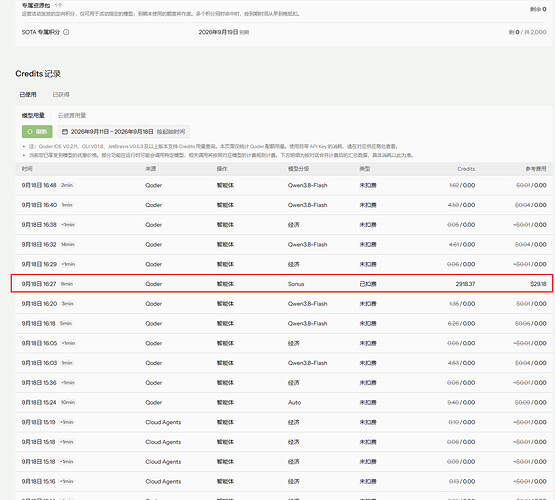The width and height of the screenshot is (555, 500).
Task: Click the calendar icon in date range picker
Action: tap(65, 132)
